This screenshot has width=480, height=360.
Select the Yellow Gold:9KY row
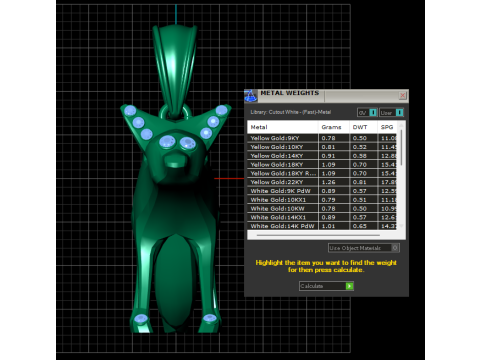[x=322, y=138]
